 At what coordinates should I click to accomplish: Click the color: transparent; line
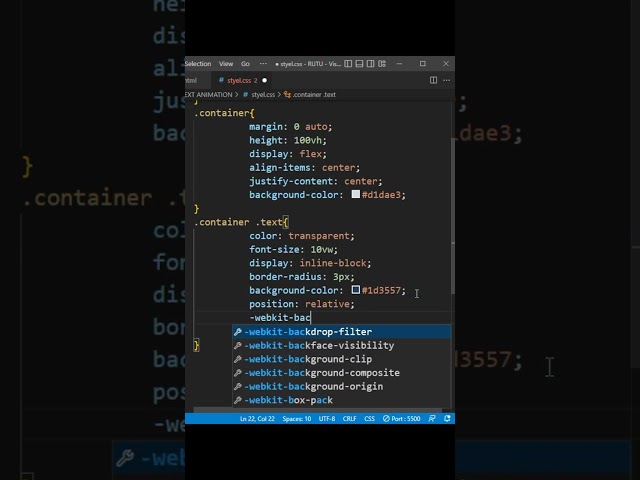click(302, 236)
